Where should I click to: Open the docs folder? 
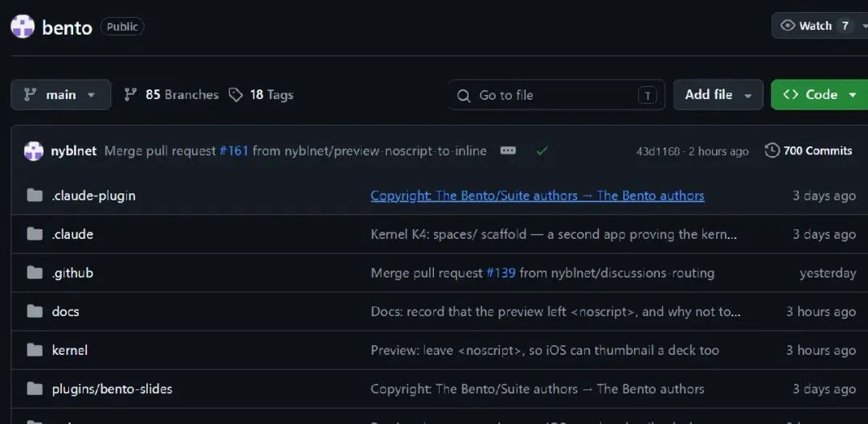click(x=65, y=311)
